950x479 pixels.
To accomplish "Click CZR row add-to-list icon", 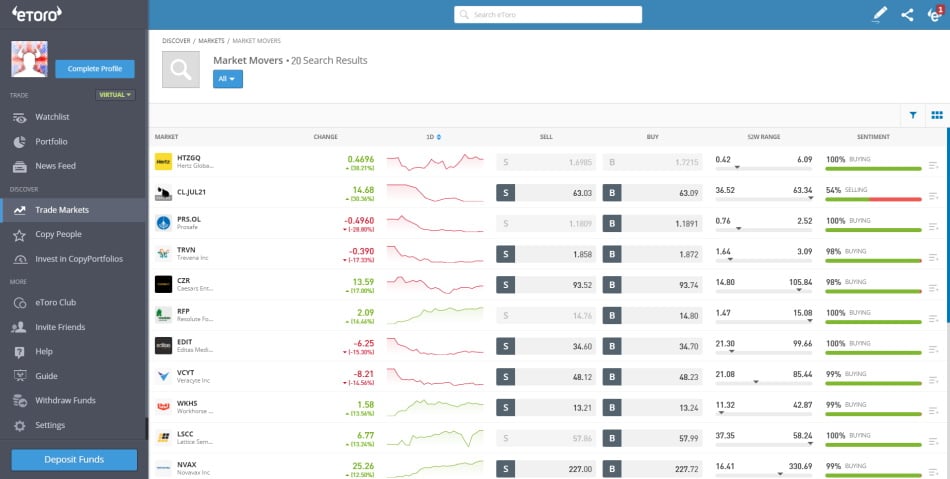I will click(933, 288).
